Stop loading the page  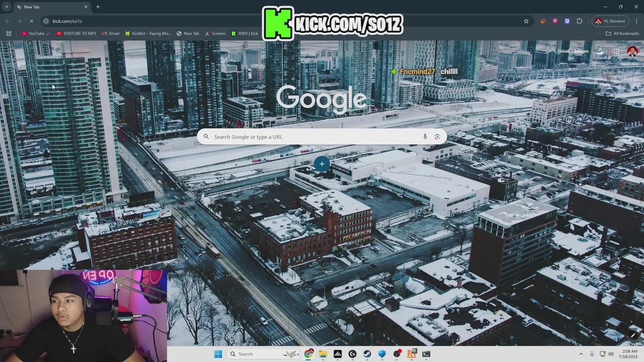[x=31, y=21]
